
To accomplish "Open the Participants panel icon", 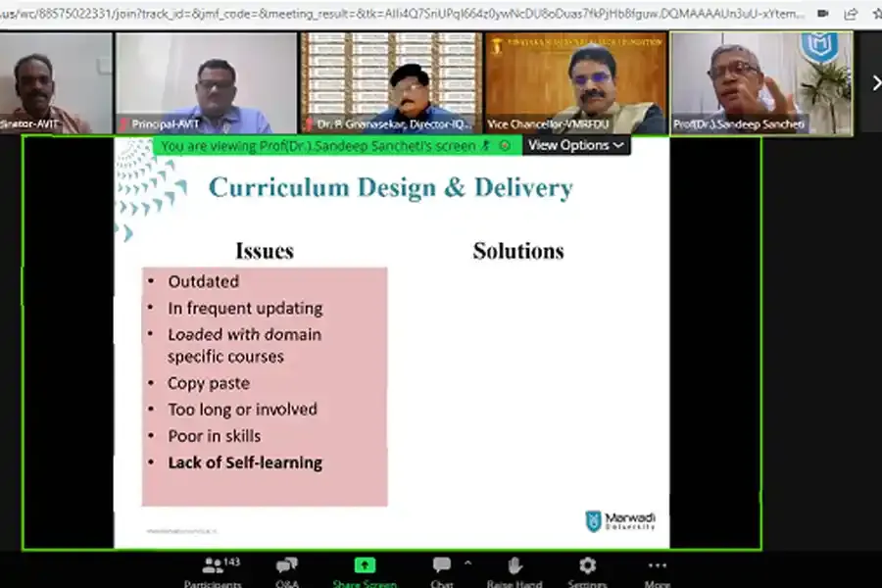I will click(212, 566).
